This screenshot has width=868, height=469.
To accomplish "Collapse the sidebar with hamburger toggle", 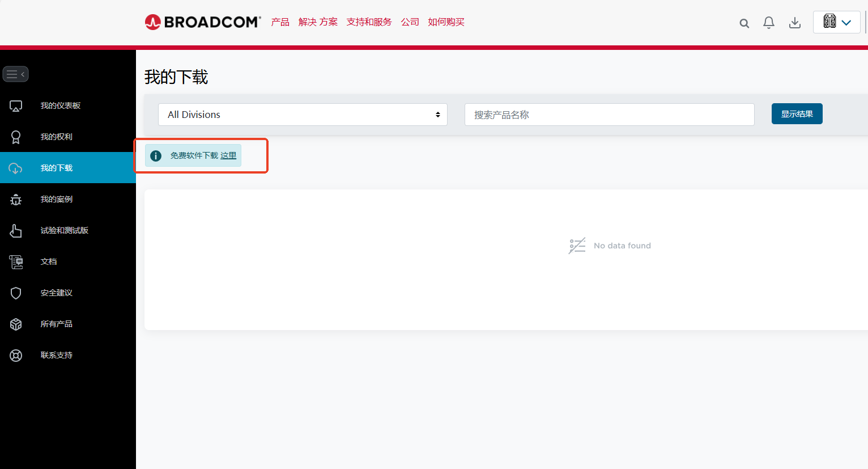I will 16,74.
